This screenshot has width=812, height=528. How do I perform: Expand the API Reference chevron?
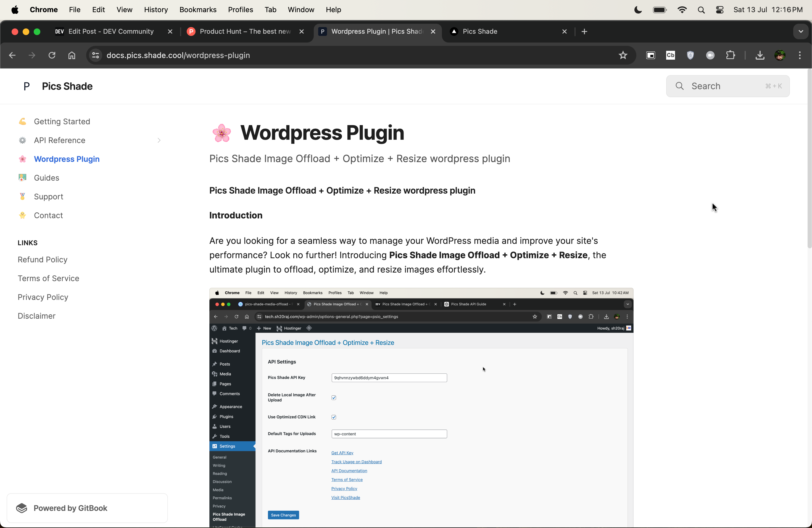click(x=159, y=140)
